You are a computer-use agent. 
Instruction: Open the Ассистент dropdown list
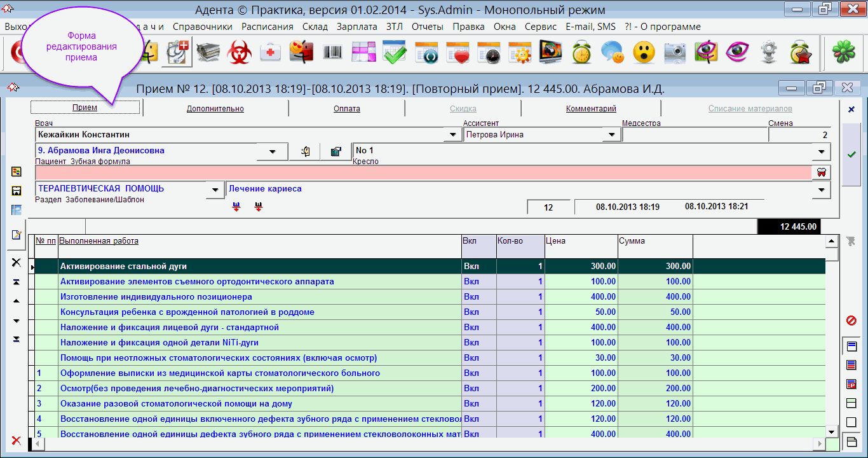click(x=611, y=135)
